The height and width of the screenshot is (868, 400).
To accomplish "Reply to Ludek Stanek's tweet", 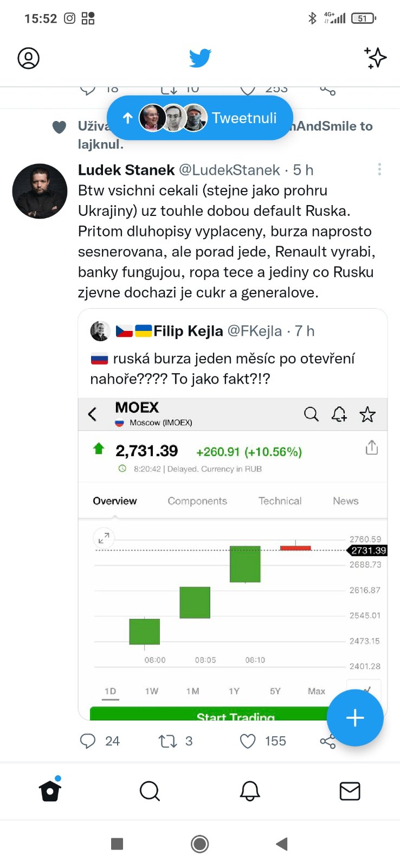I will click(88, 741).
